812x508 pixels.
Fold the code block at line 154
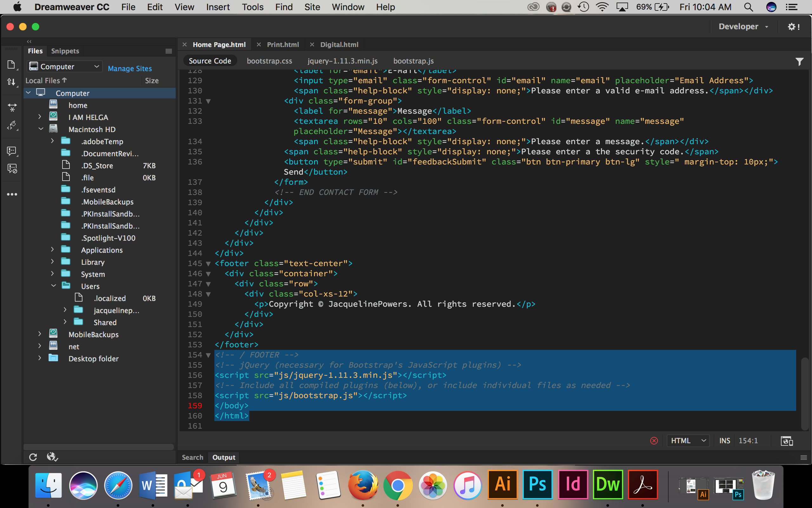pyautogui.click(x=208, y=355)
